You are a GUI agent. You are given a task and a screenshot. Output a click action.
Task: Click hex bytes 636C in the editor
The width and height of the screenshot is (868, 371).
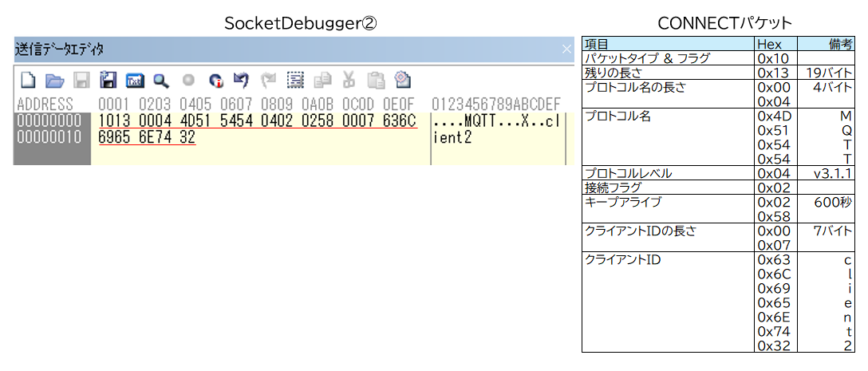point(400,120)
